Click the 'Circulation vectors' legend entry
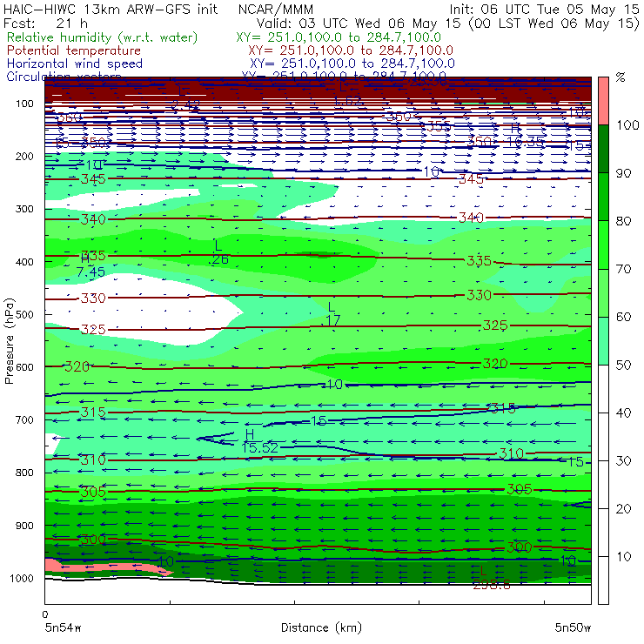This screenshot has height=644, width=644. pyautogui.click(x=64, y=76)
